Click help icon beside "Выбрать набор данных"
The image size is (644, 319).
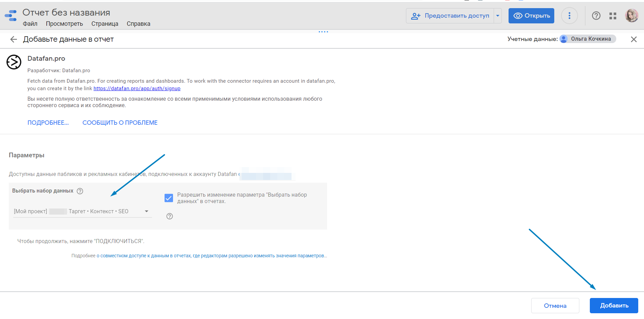(80, 191)
